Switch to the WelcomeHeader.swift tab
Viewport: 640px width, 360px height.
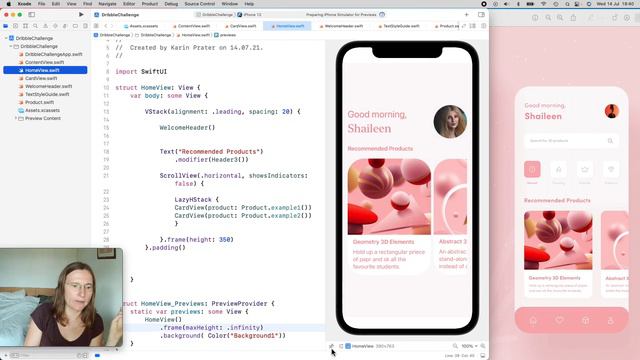[x=341, y=26]
